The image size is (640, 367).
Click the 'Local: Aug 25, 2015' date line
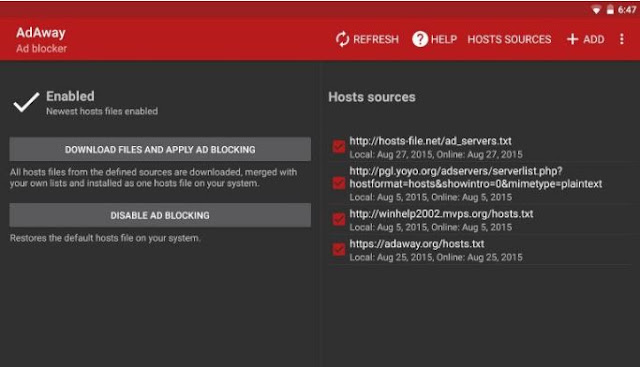(x=436, y=257)
